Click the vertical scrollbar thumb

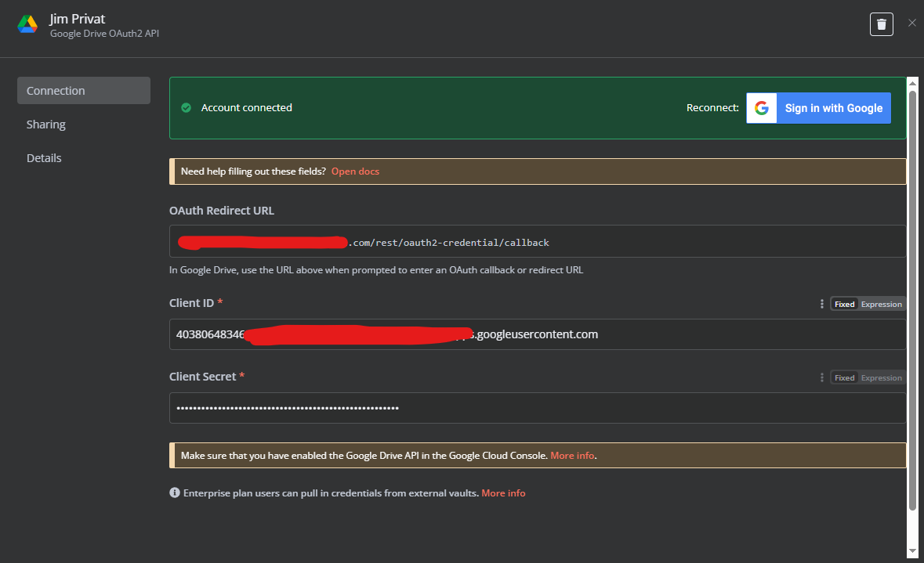point(912,301)
